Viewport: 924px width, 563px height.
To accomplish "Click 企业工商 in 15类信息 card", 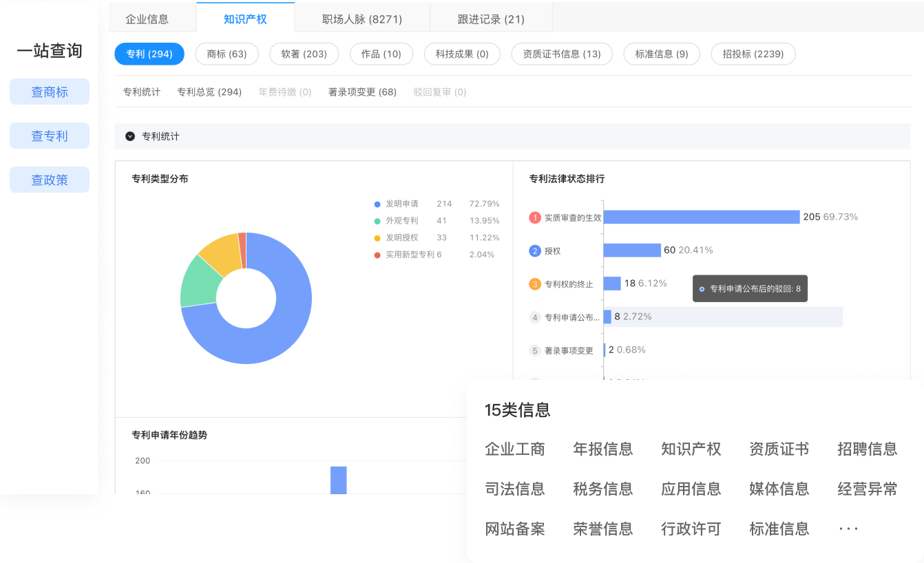I will (x=515, y=449).
